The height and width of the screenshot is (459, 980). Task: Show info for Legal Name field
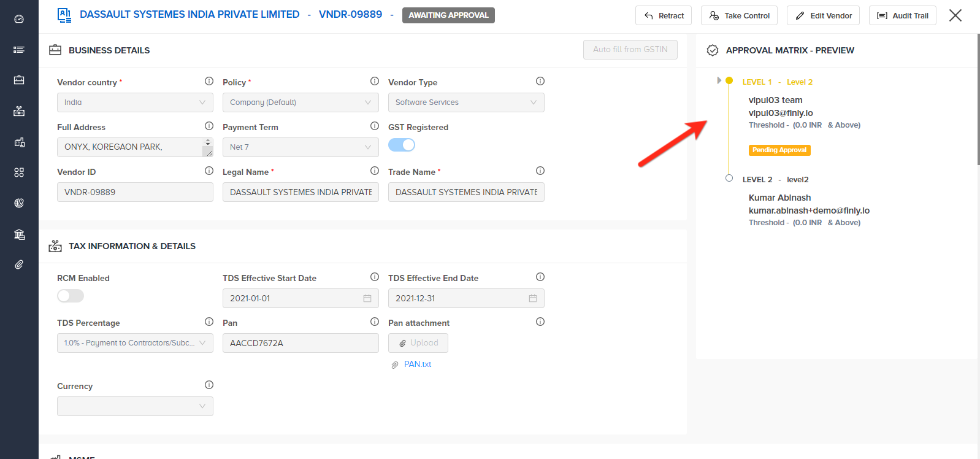(x=375, y=171)
